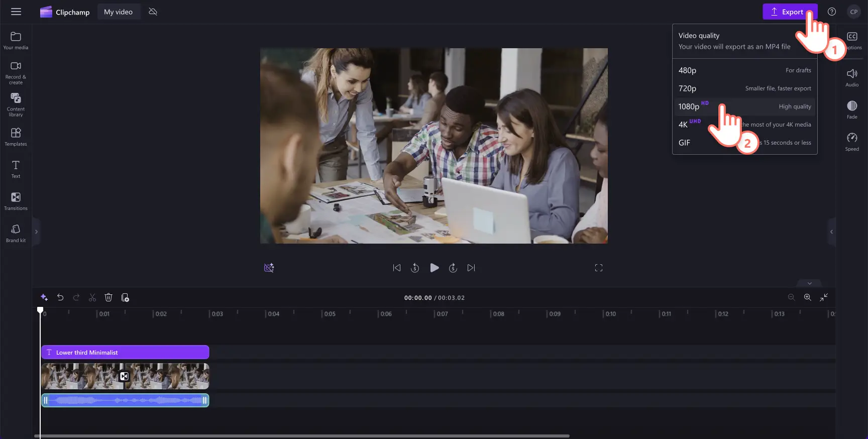Open the help question mark icon

pos(832,12)
